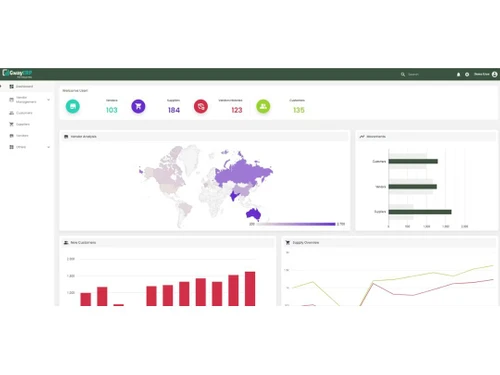
Task: Click the red Vendors Materials circle icon
Action: pyautogui.click(x=201, y=106)
